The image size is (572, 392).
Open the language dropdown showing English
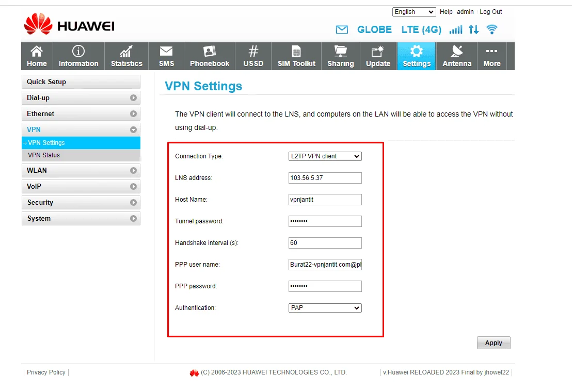pyautogui.click(x=414, y=12)
